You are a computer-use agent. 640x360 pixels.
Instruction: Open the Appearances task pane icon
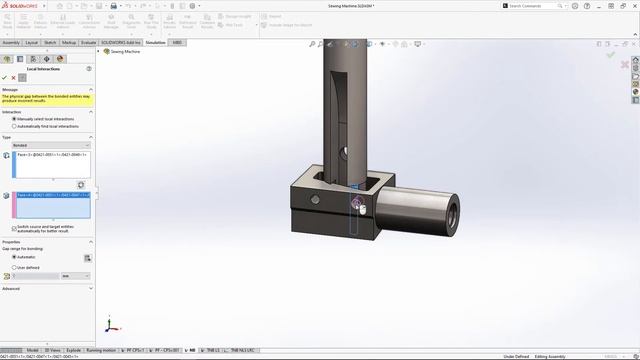click(x=636, y=92)
